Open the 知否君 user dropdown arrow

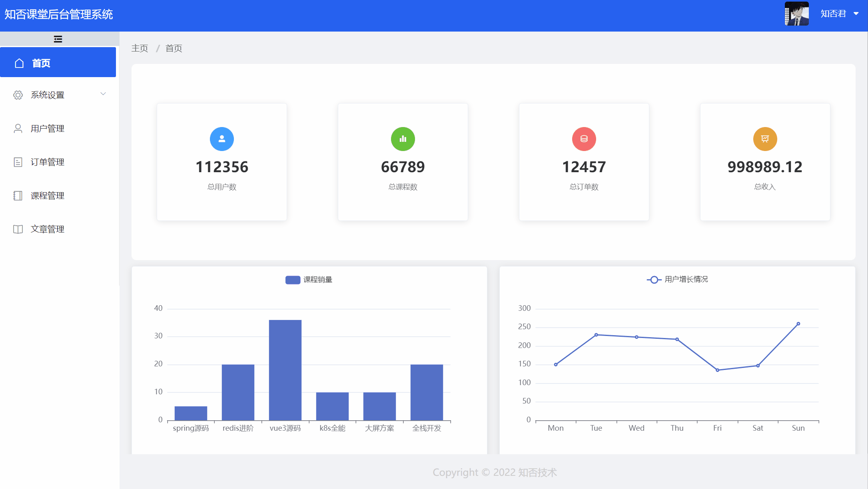[856, 14]
